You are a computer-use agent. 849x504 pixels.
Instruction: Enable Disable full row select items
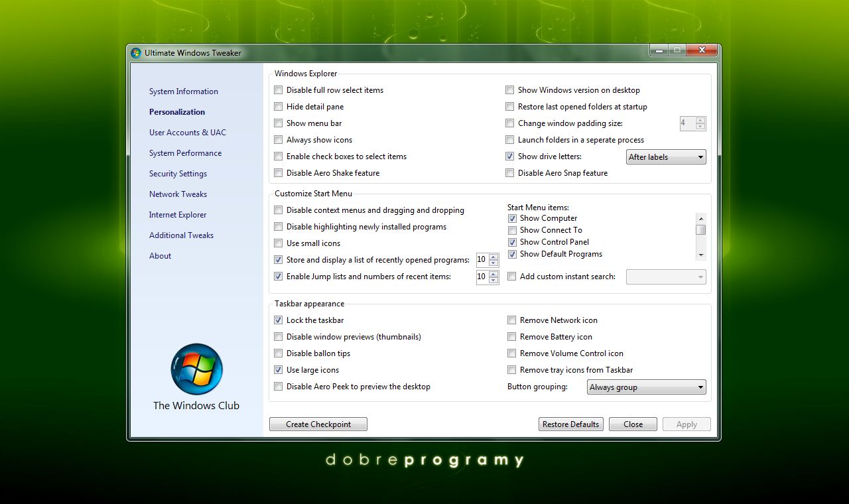click(x=279, y=90)
